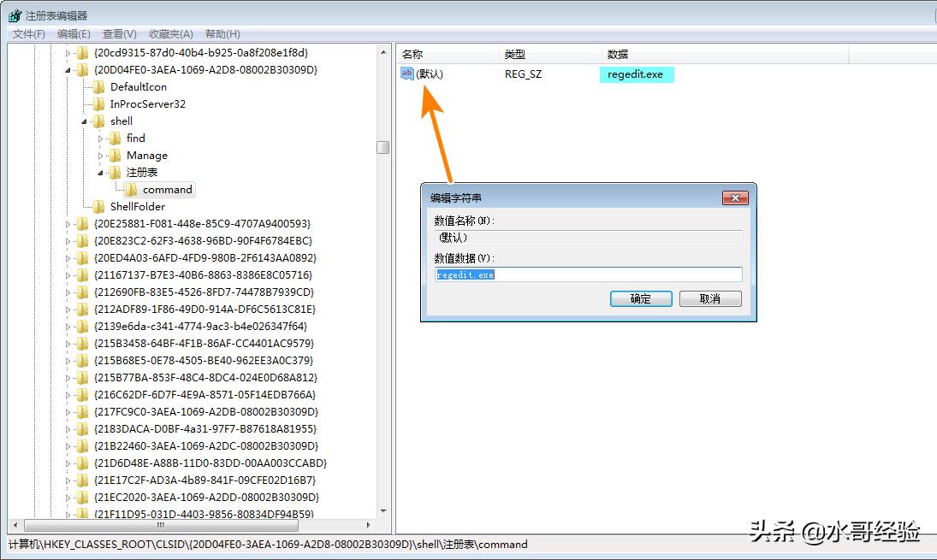Click folder icon of {20ED4A03-6AFD-4FD9-980B-2F6143AA0892}
Screen dimensions: 937x560
(x=82, y=258)
